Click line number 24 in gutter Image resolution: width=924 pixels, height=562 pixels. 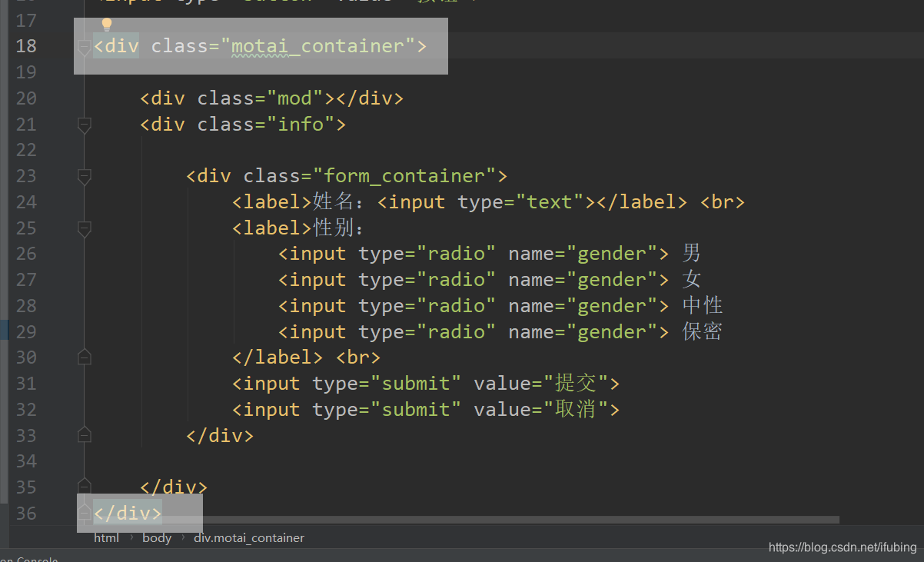point(26,202)
